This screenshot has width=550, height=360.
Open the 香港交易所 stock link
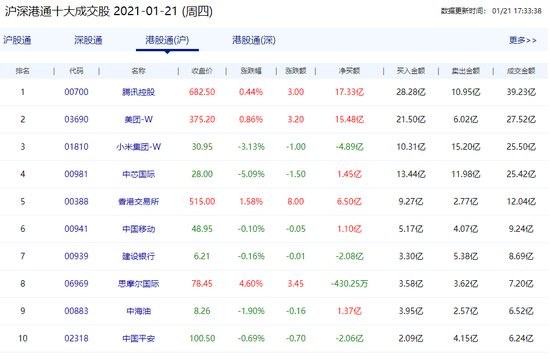click(139, 202)
